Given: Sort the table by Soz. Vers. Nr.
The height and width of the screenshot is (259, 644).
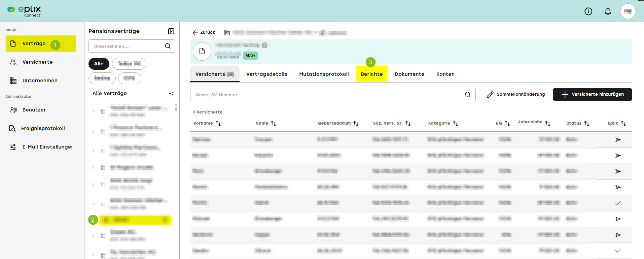Looking at the screenshot, I should tap(408, 124).
